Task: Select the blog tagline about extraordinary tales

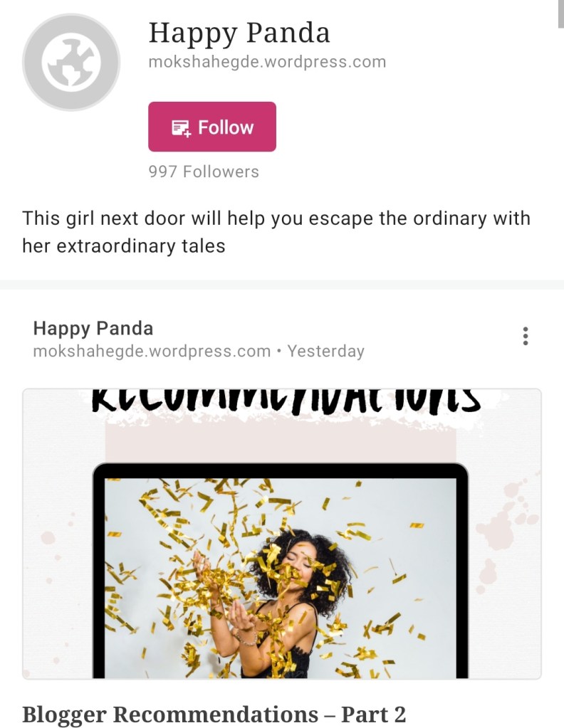Action: coord(276,232)
